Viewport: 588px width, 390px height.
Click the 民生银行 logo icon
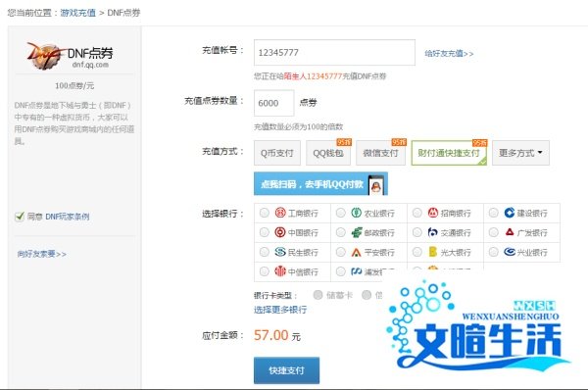tap(280, 252)
